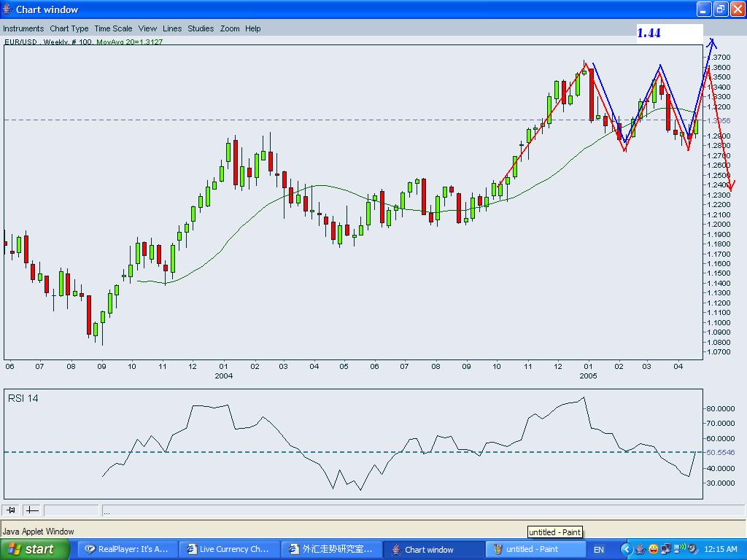Open the Help menu
The image size is (747, 560).
coord(253,28)
